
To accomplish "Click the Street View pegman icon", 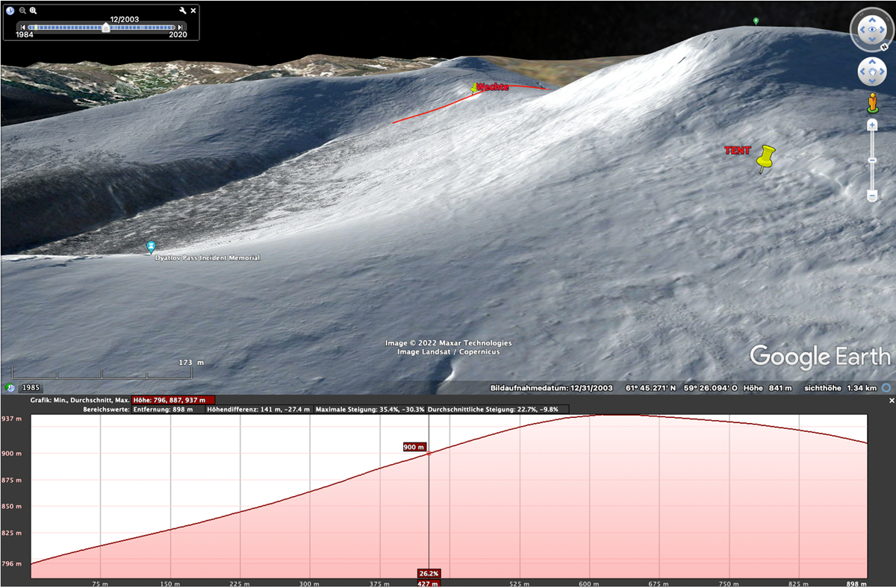I will coord(871,103).
